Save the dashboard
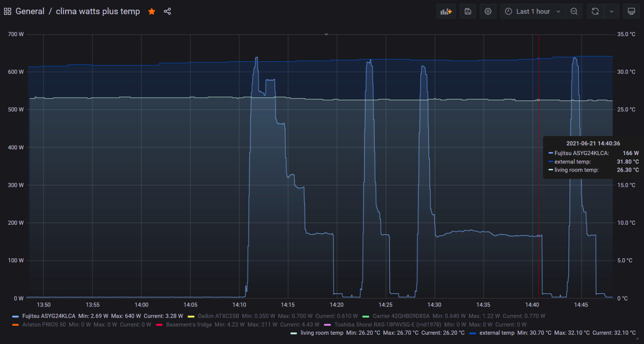Viewport: 644px width, 344px height. click(x=468, y=11)
